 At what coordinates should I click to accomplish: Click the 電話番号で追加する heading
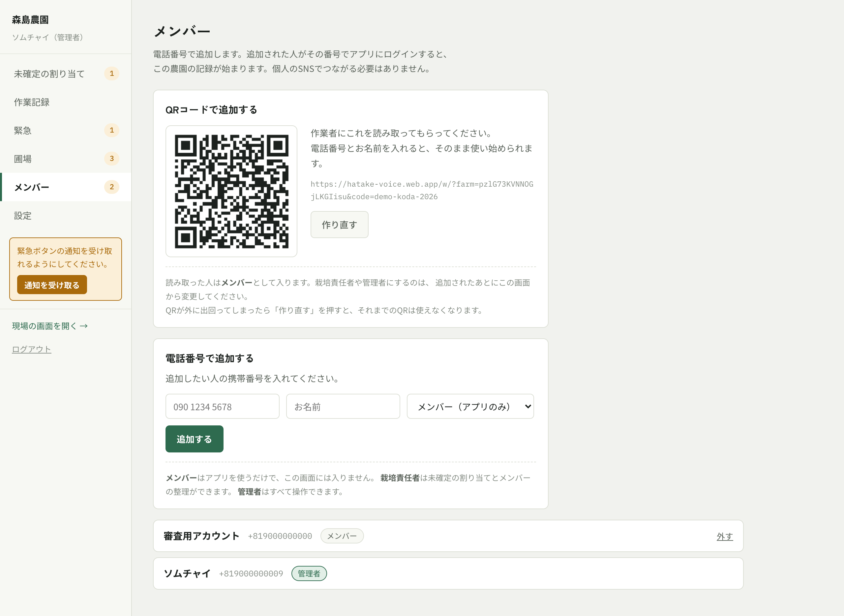click(209, 358)
